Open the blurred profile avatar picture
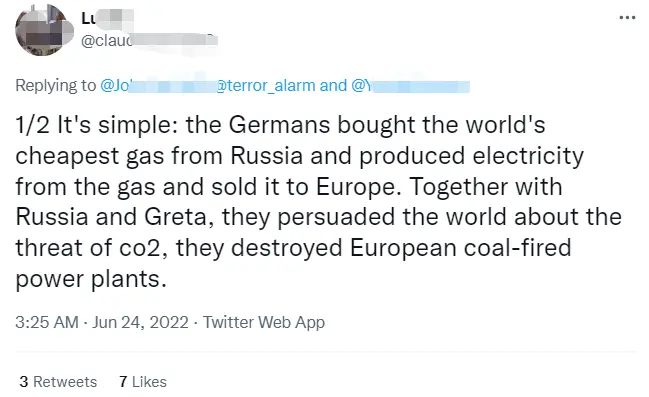 point(43,30)
